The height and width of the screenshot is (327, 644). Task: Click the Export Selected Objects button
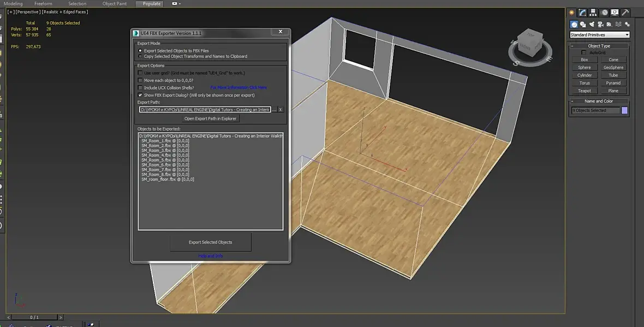[211, 242]
